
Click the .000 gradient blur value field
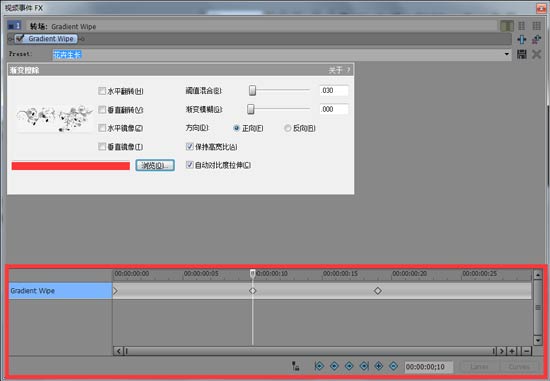point(334,109)
